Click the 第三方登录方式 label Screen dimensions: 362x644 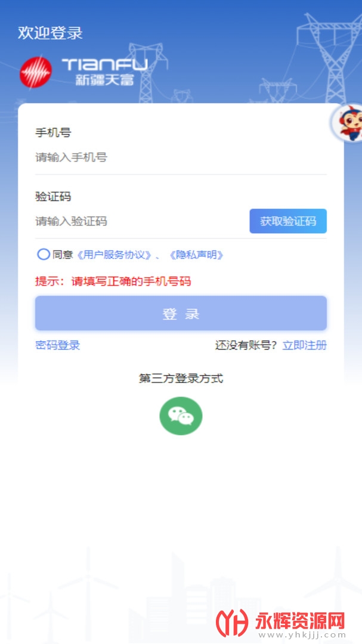point(181,378)
